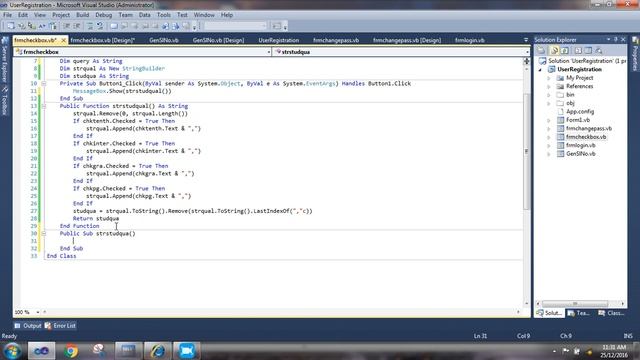
Task: Open the active files tab list dropdown
Action: pyautogui.click(x=526, y=40)
